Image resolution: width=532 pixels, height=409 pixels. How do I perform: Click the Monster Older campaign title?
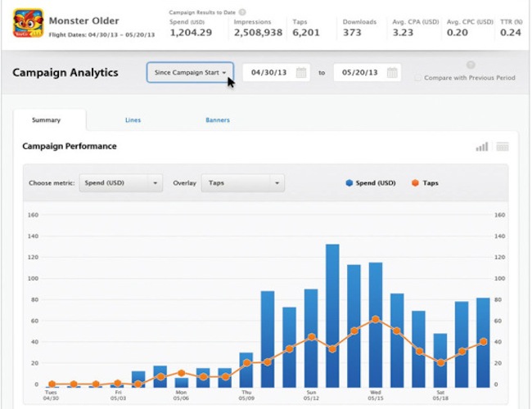[x=84, y=20]
